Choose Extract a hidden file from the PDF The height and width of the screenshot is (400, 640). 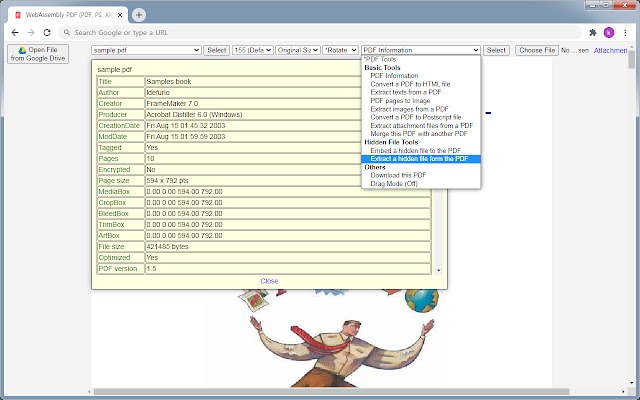419,159
